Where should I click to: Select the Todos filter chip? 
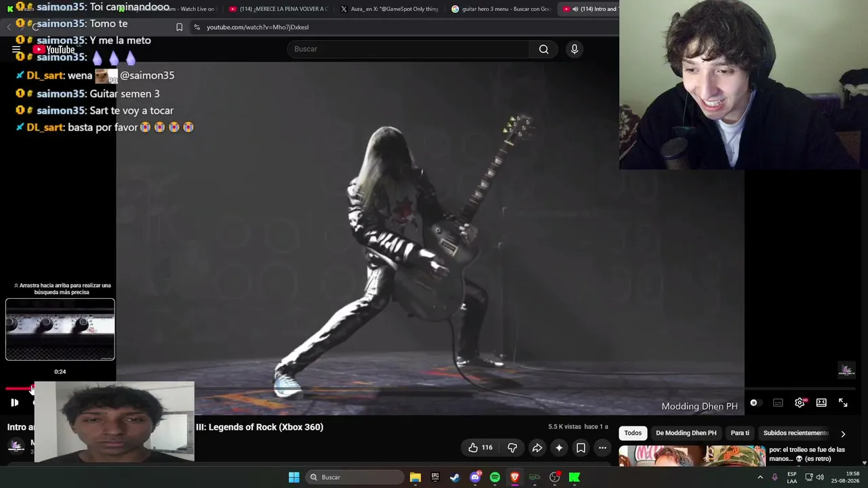click(x=633, y=433)
